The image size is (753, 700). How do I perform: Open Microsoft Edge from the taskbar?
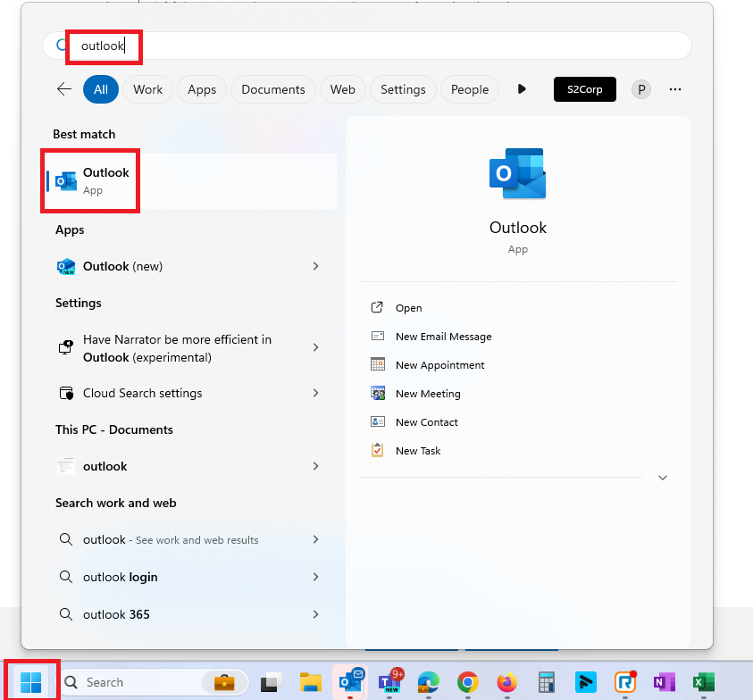pos(429,682)
